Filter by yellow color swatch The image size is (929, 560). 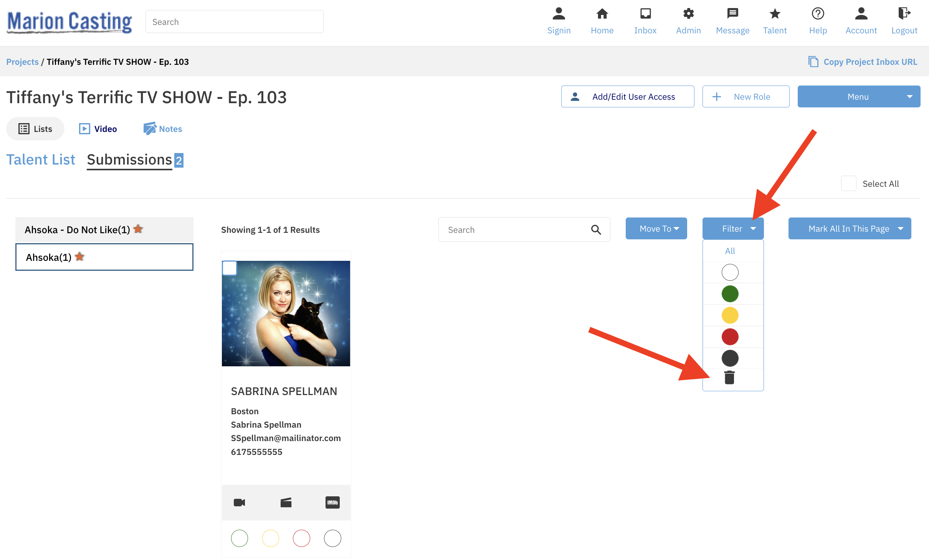pos(730,315)
